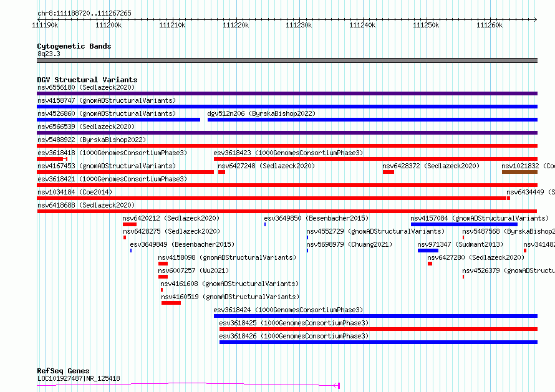Select variant label nsv6428372 (Sedlazeck2020)
Viewport: 555px width, 392px height.
431,166
